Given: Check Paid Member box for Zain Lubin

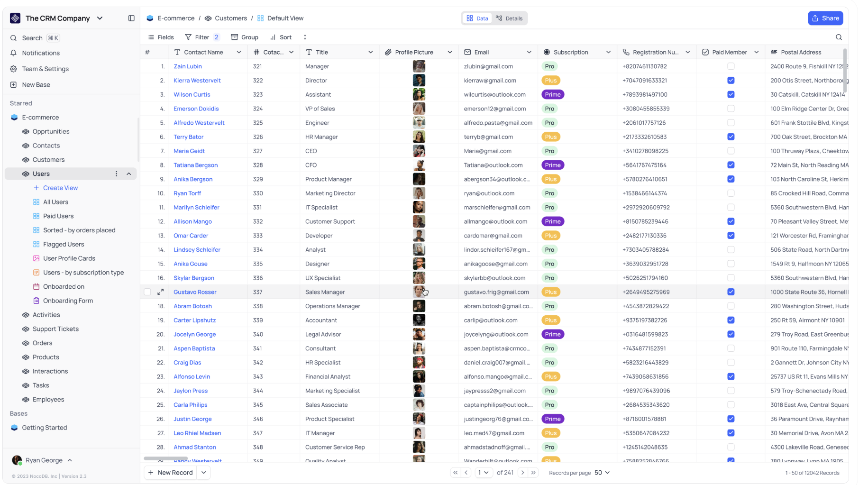Looking at the screenshot, I should coord(731,66).
